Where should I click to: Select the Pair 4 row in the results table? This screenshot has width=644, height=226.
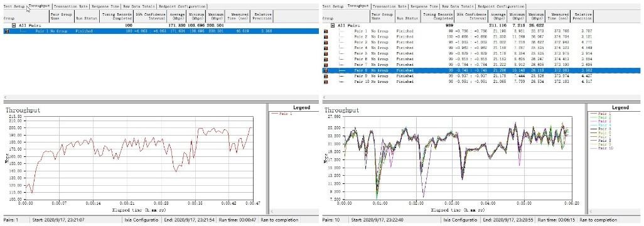point(458,48)
